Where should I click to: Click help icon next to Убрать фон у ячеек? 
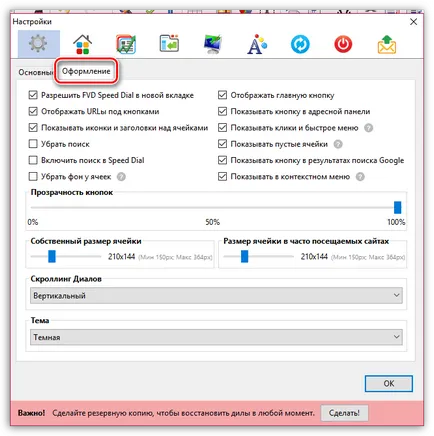pyautogui.click(x=121, y=177)
